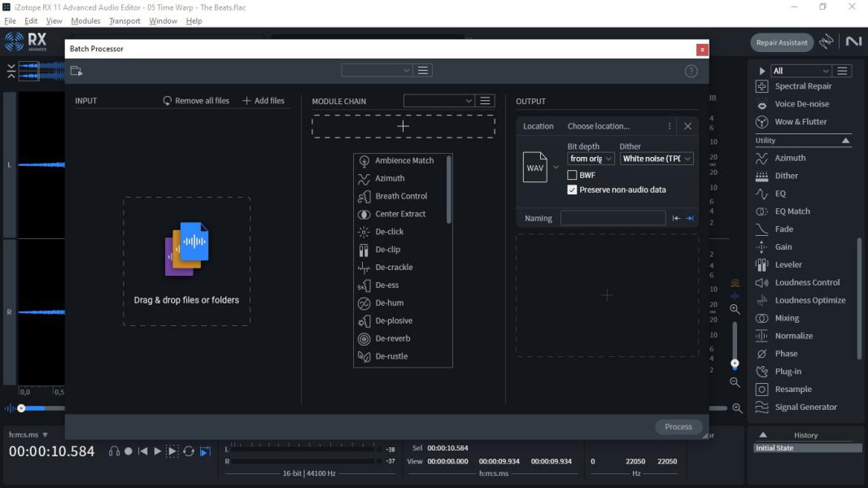Uncheck Preserve non-audio data

(572, 190)
